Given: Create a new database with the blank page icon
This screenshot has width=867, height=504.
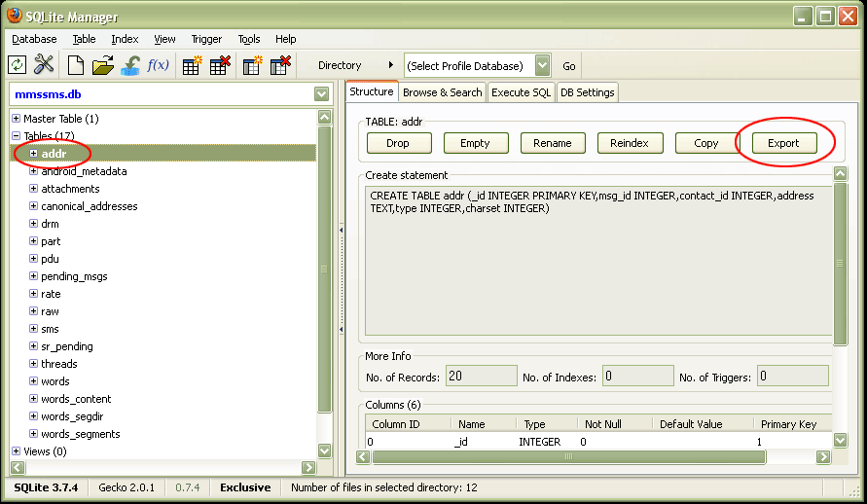Looking at the screenshot, I should point(75,65).
